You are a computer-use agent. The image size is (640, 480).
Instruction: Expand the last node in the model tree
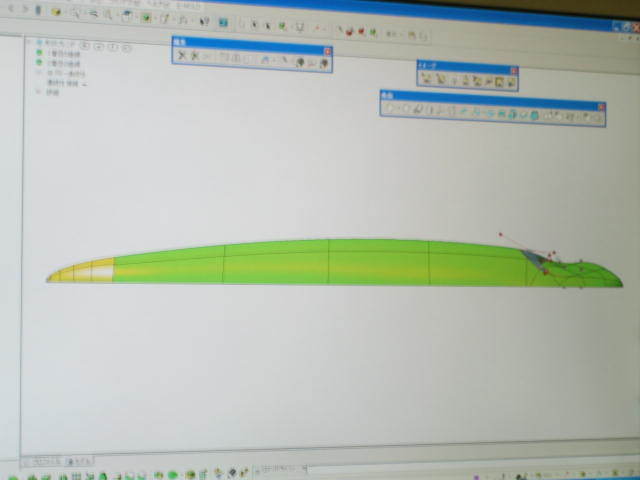[x=38, y=92]
